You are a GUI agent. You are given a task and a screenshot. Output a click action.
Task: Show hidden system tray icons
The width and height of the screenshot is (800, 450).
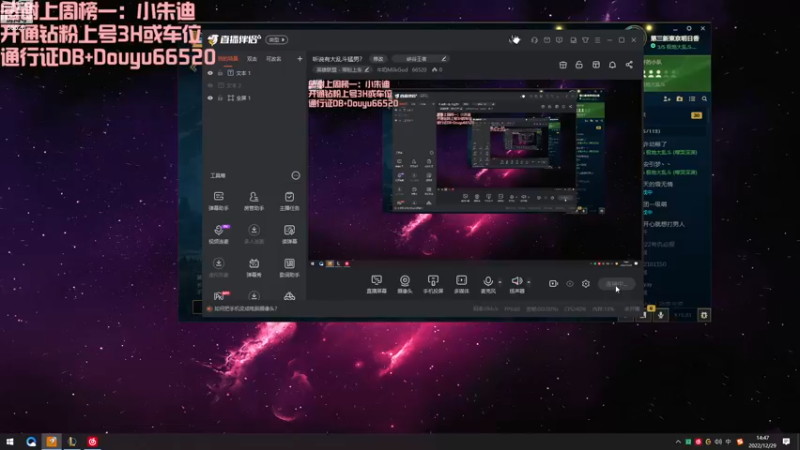(x=678, y=442)
